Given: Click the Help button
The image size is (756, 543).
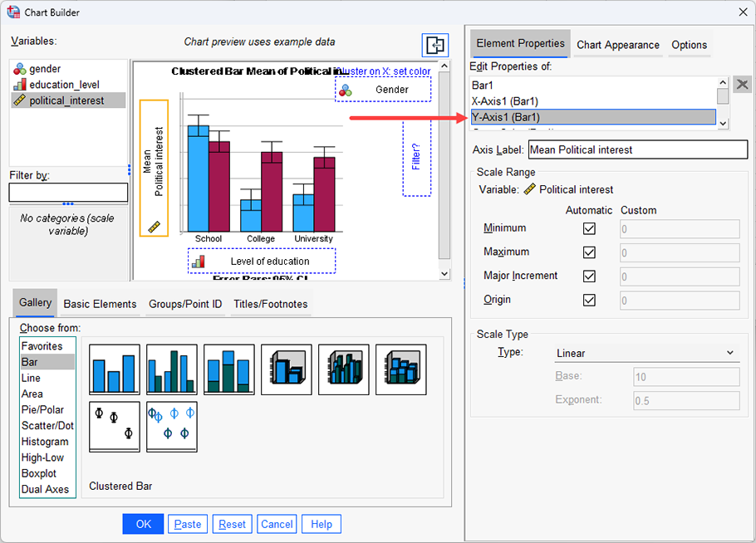Looking at the screenshot, I should tap(322, 524).
